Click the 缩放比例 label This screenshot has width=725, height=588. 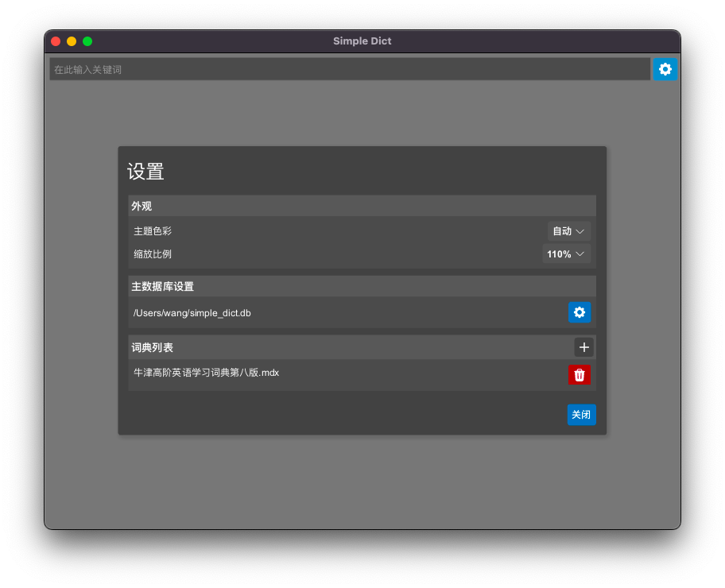(153, 253)
